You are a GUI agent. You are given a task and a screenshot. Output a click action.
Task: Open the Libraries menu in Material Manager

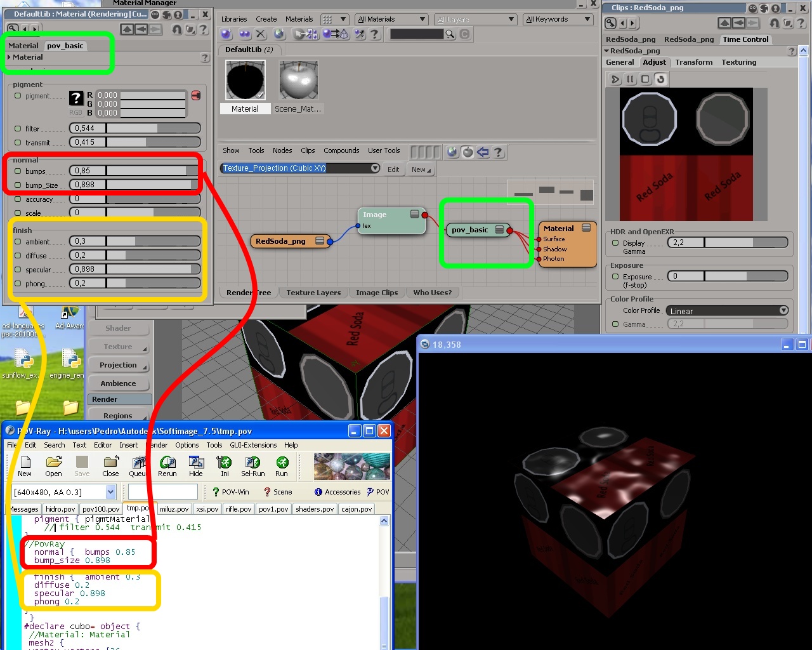coord(234,19)
